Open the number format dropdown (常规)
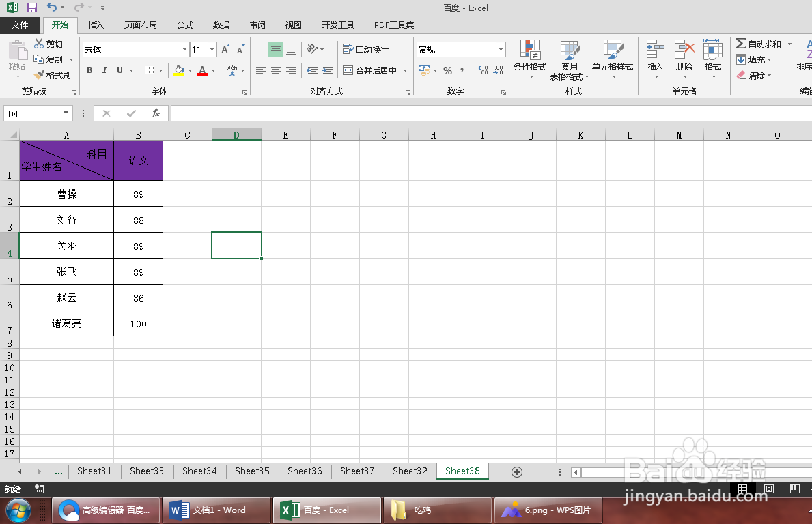Viewport: 812px width, 524px height. (501, 50)
